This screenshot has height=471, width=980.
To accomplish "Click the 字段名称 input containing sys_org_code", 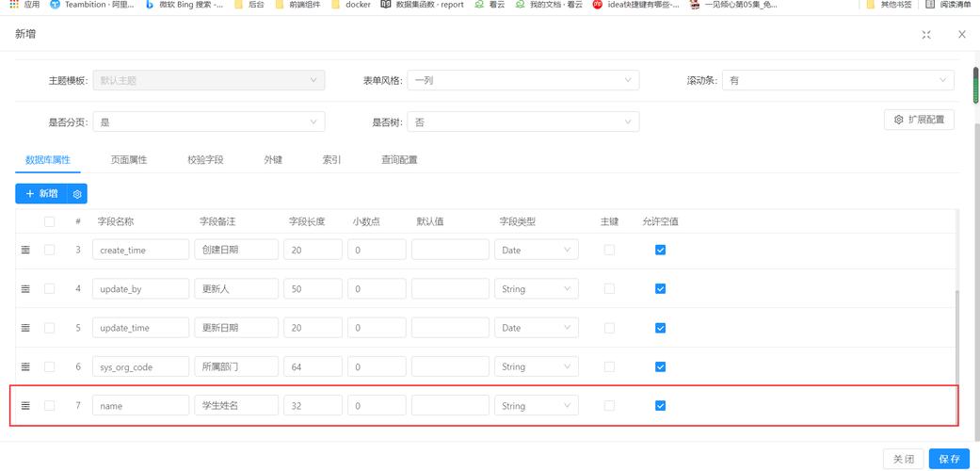I will pyautogui.click(x=140, y=366).
